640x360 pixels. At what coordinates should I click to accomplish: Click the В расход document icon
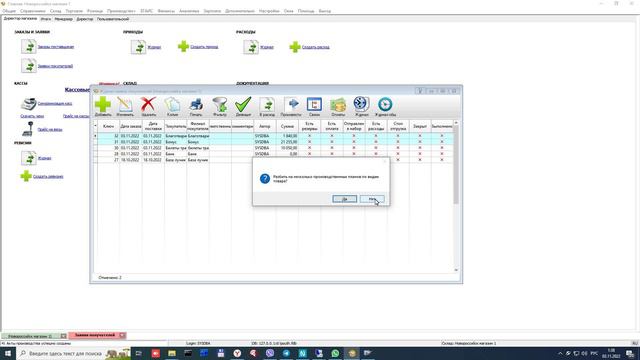267,105
